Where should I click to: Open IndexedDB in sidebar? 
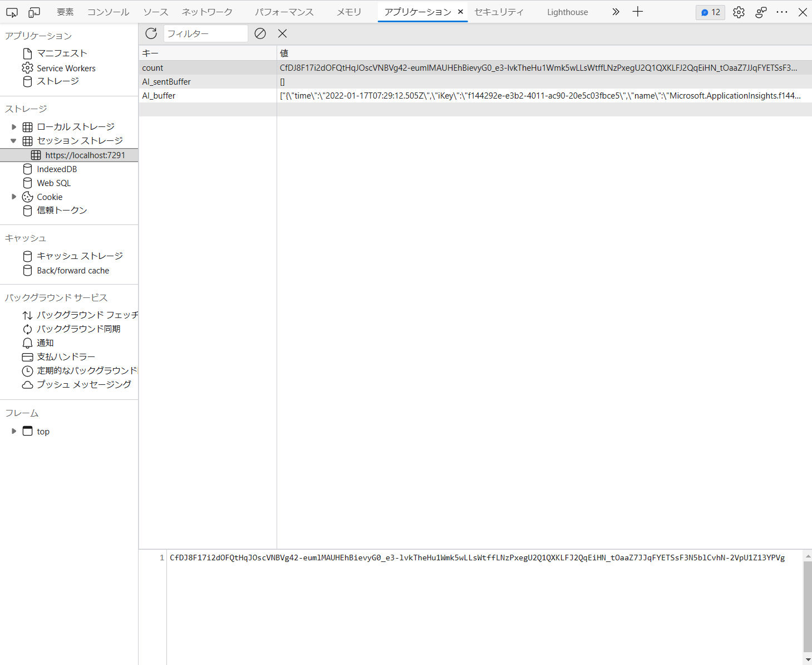pyautogui.click(x=57, y=169)
